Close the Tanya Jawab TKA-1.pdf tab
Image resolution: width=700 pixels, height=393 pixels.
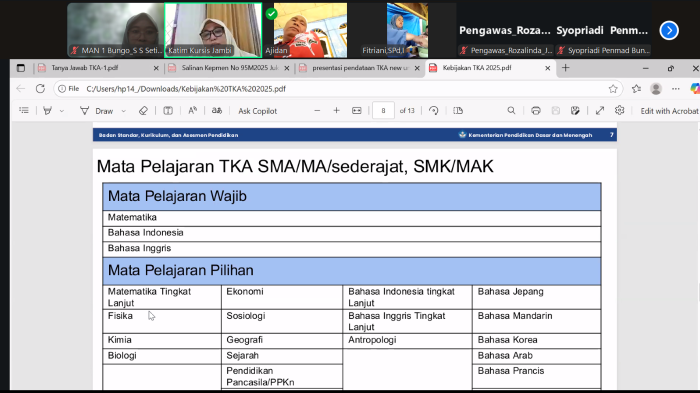[156, 68]
